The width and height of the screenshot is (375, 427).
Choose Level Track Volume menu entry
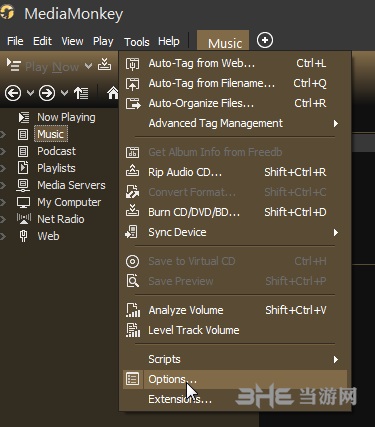click(235, 330)
